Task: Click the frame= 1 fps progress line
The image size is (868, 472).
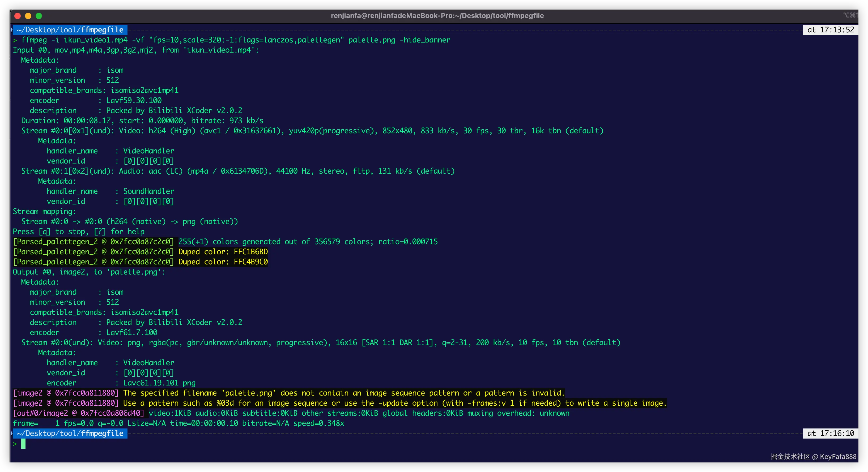Action: (x=178, y=423)
